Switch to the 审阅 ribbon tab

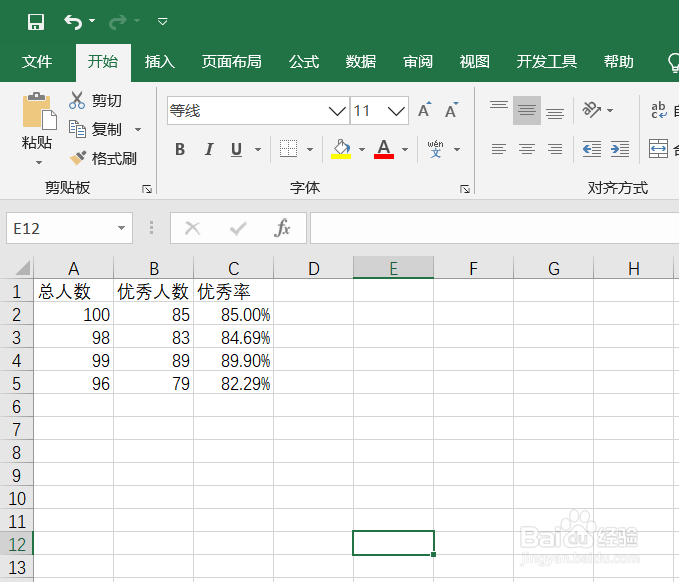pos(418,62)
